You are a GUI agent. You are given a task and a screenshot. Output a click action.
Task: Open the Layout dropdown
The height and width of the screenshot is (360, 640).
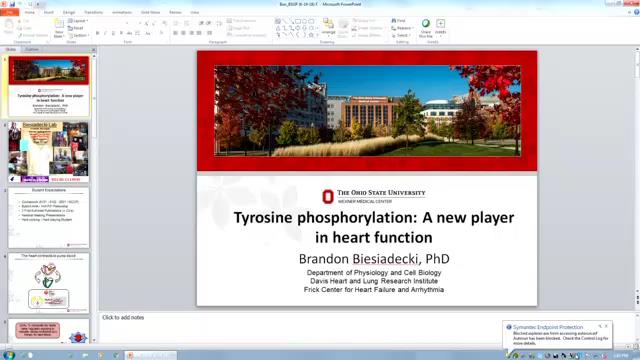[78, 20]
